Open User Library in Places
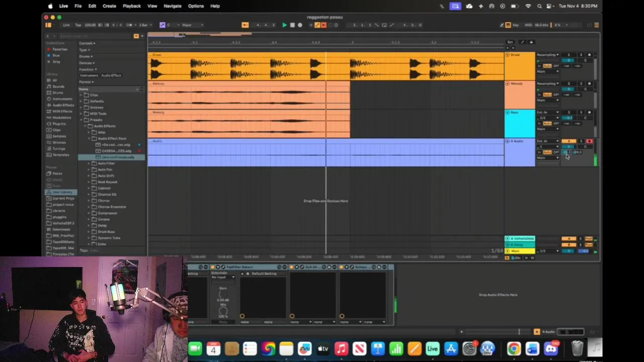 click(x=62, y=192)
